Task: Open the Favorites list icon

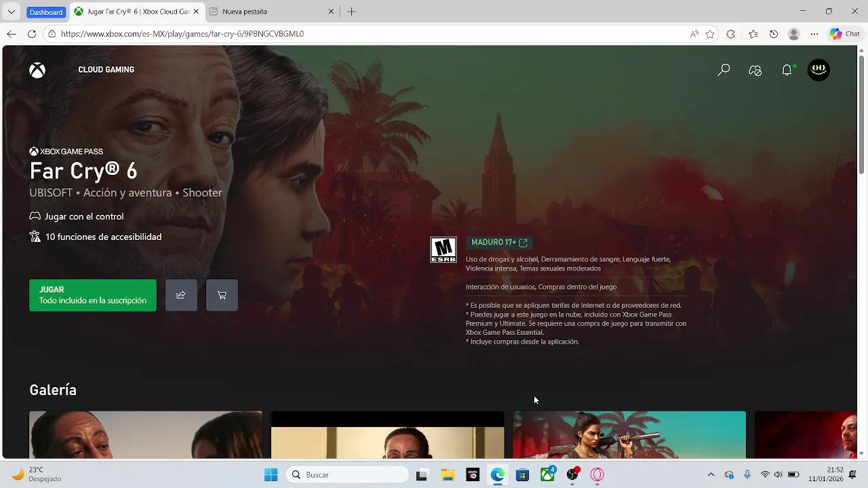Action: click(x=753, y=34)
